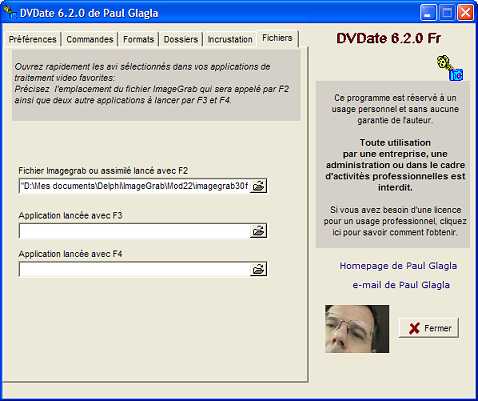Browse for the Imagegrab F2 file
This screenshot has width=478, height=401.
258,186
